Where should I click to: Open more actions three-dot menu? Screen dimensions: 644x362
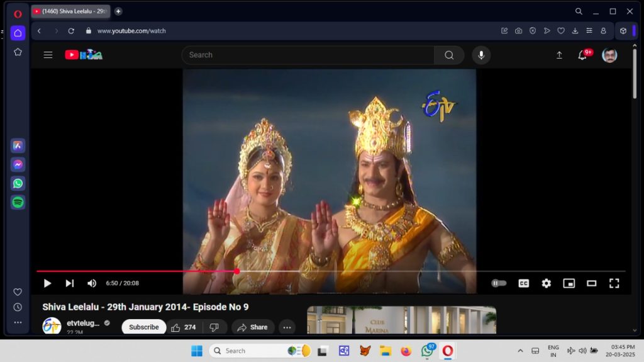pos(287,327)
